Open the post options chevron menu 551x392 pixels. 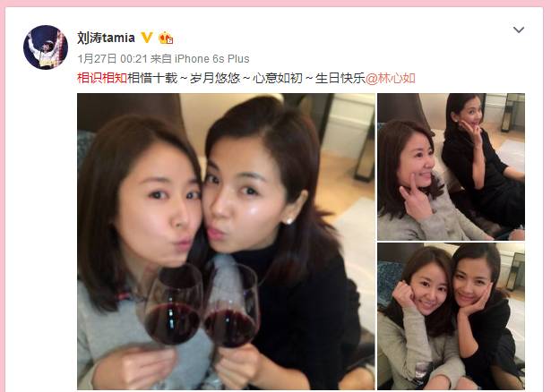(519, 30)
